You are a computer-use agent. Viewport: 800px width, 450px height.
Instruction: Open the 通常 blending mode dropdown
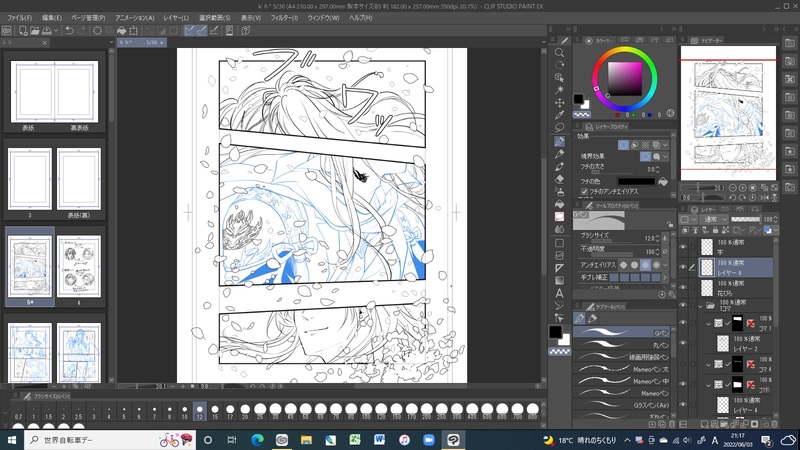click(714, 219)
